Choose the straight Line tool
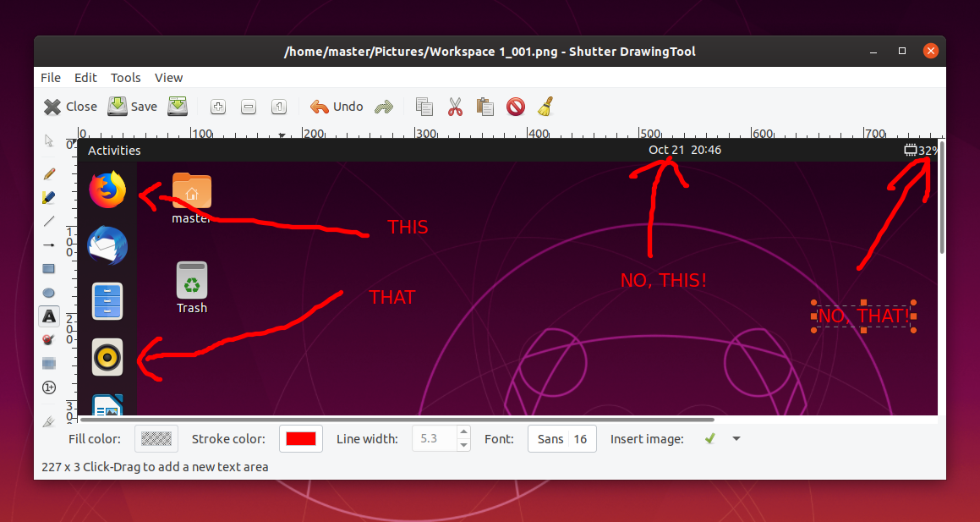Image resolution: width=980 pixels, height=522 pixels. [48, 221]
